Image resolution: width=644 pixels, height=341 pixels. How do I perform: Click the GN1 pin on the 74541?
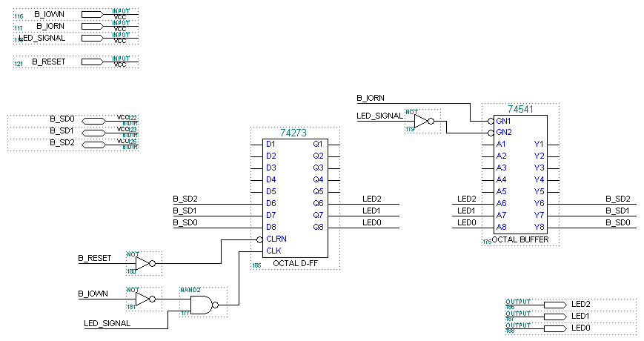coord(504,120)
